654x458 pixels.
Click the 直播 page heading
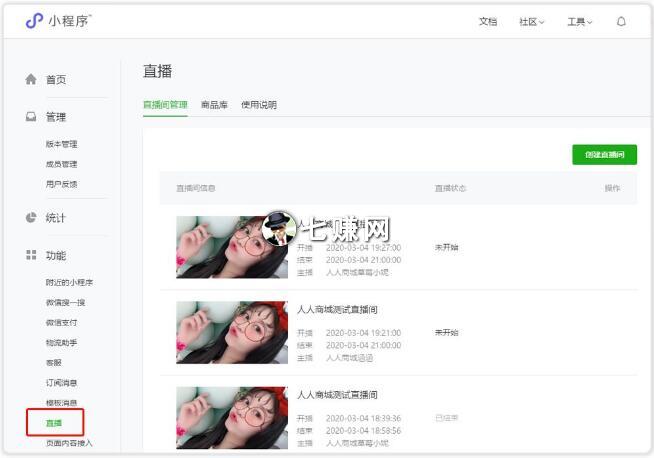157,71
